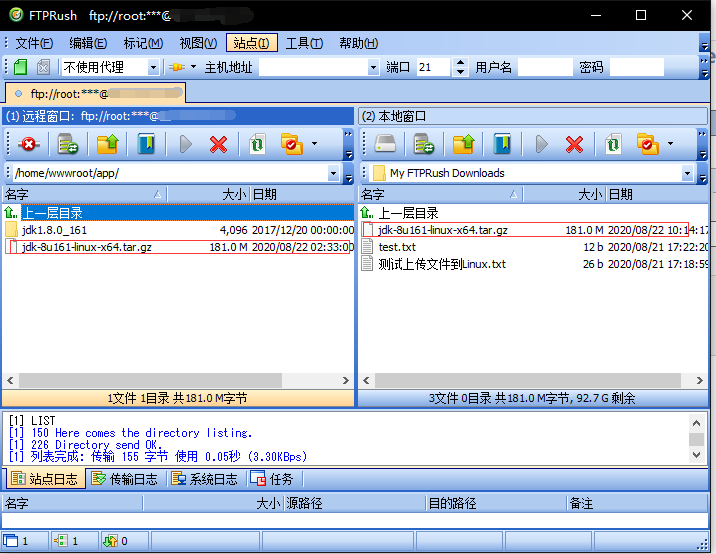Expand the My FTPRush Downloads path dropdown
Image resolution: width=716 pixels, height=554 pixels.
pyautogui.click(x=687, y=174)
